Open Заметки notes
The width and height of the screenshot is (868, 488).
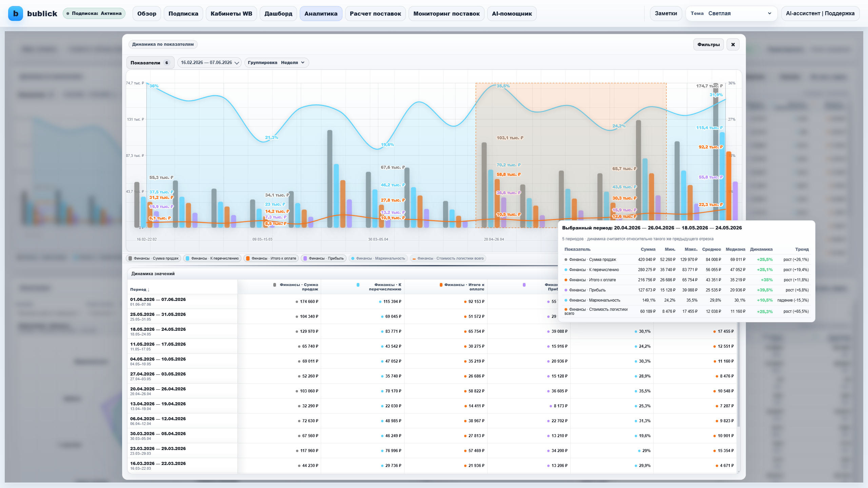point(666,14)
